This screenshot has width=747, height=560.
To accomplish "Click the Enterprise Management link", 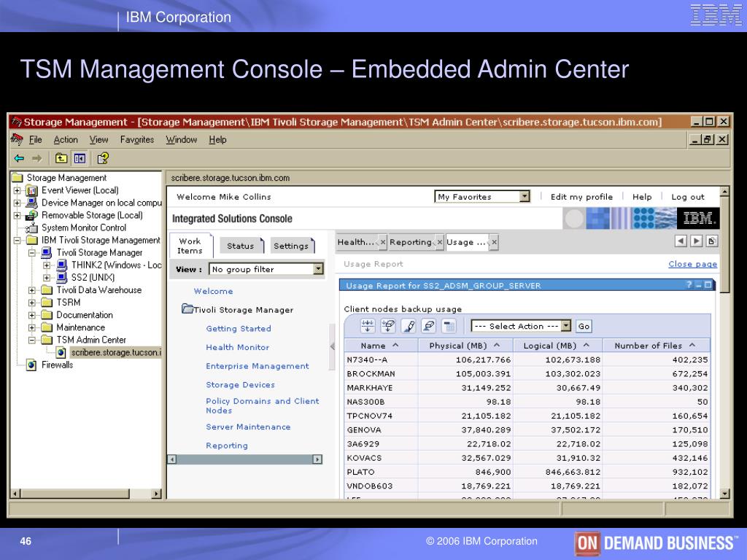I will 258,366.
